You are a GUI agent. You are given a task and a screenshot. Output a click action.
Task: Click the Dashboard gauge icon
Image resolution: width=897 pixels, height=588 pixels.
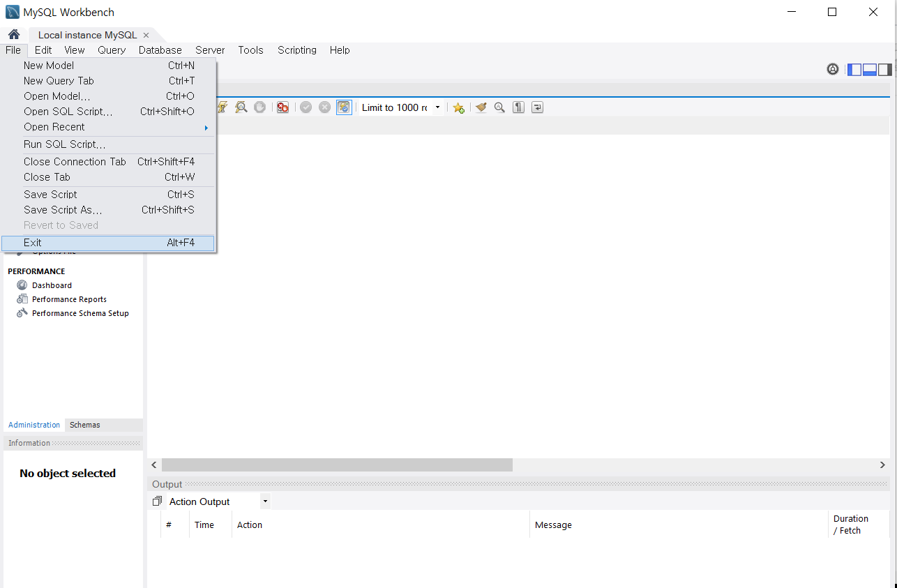click(22, 285)
